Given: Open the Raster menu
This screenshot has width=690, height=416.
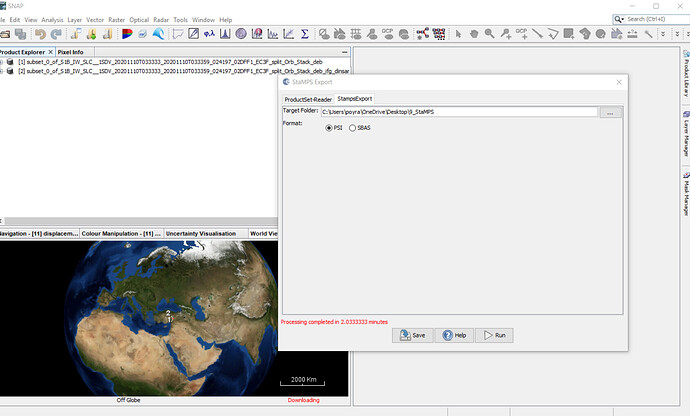Looking at the screenshot, I should coord(116,20).
